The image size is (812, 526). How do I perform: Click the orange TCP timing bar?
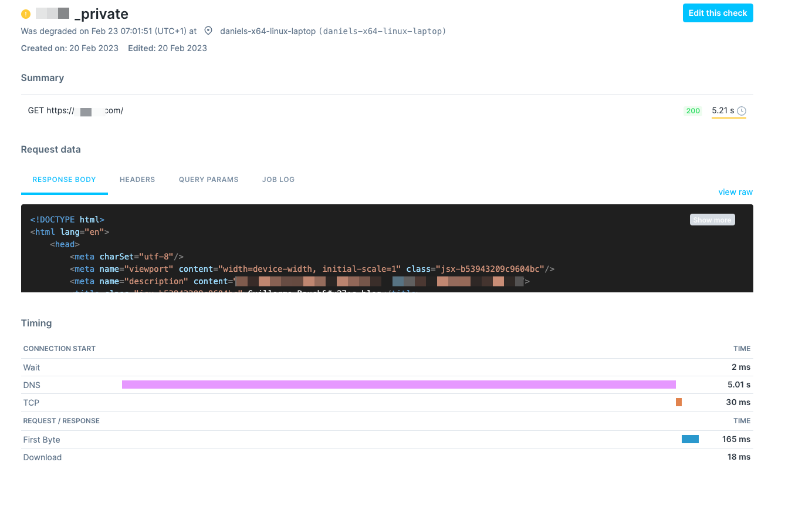[679, 402]
